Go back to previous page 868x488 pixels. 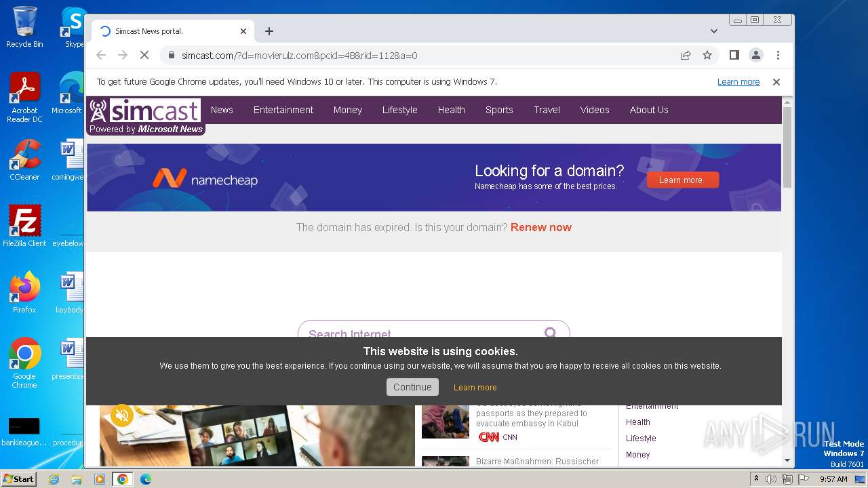pyautogui.click(x=101, y=55)
